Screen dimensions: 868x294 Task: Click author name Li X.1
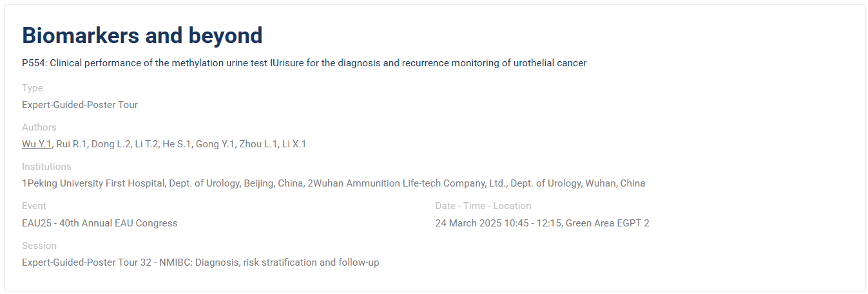click(294, 144)
